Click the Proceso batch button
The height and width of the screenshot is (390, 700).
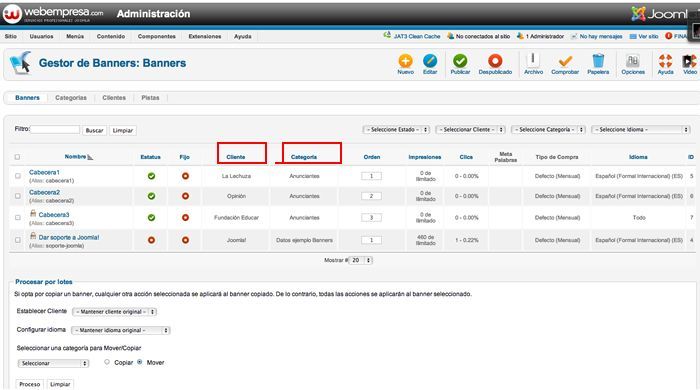click(29, 384)
